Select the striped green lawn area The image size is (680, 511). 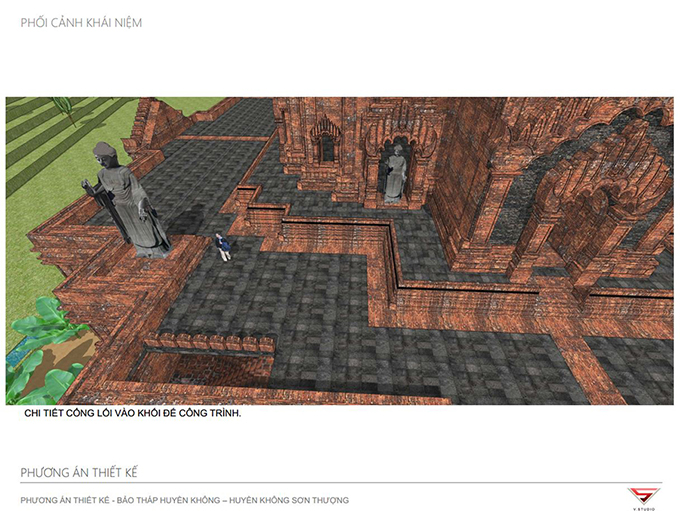coord(40,160)
